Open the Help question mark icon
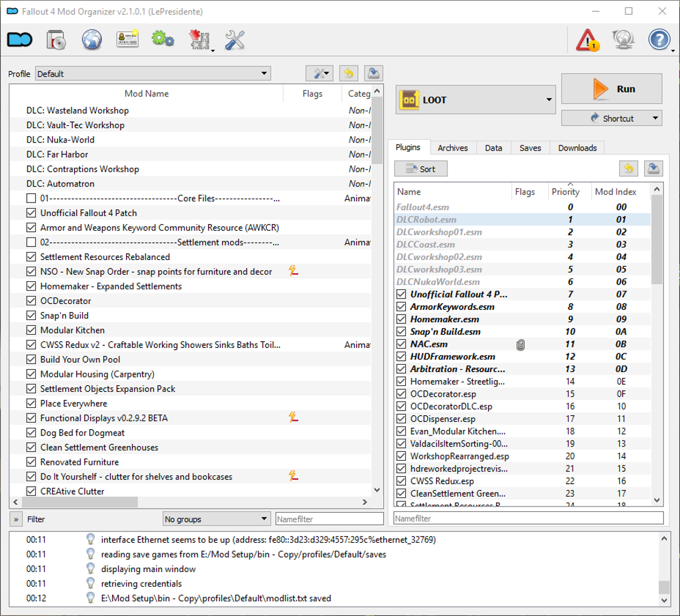This screenshot has height=616, width=680. point(659,40)
